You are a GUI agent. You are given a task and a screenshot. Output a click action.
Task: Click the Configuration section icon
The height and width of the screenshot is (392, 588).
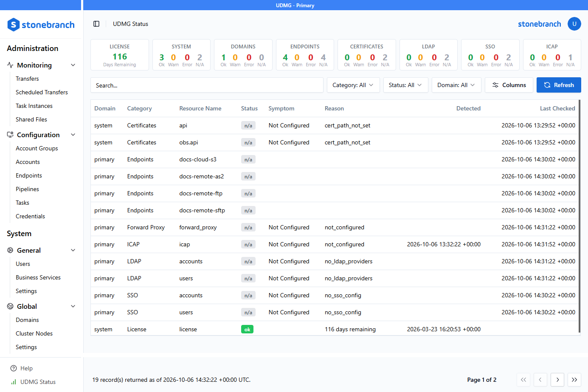tap(10, 135)
